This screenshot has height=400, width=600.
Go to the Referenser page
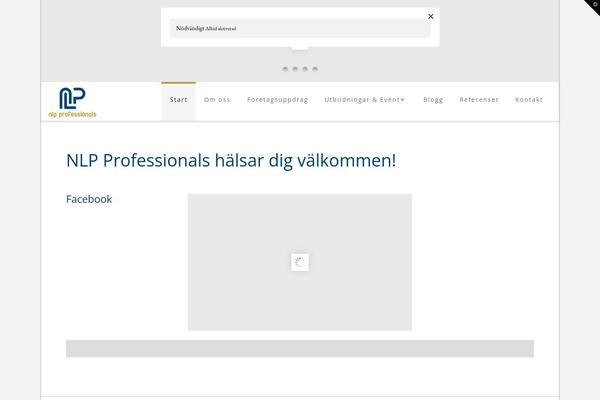pos(479,100)
